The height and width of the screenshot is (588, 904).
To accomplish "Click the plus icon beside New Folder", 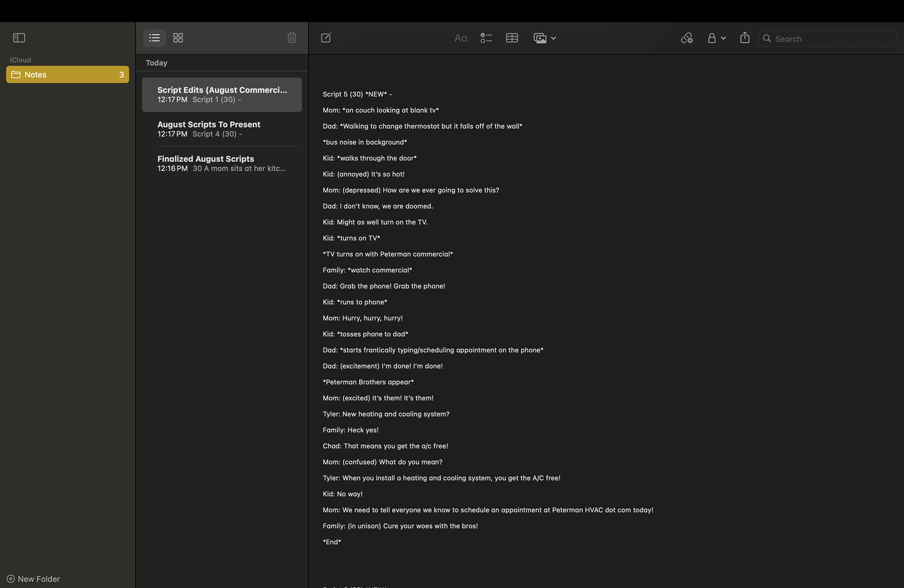I will [x=11, y=579].
